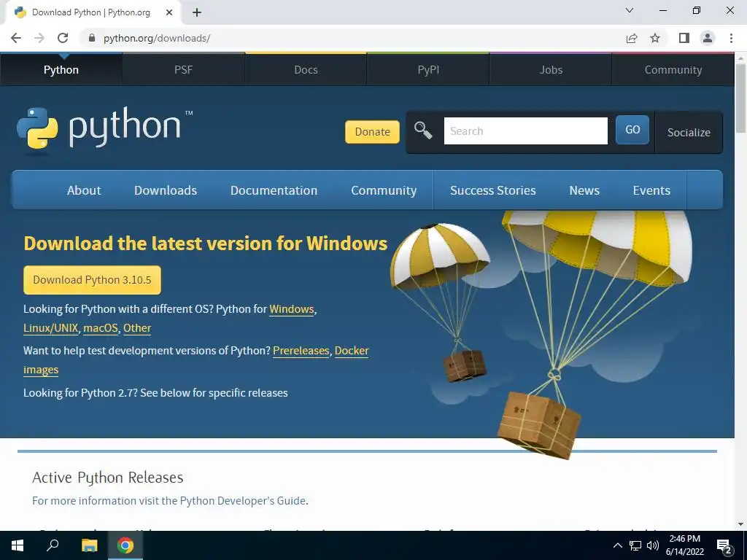The height and width of the screenshot is (560, 747).
Task: Click the volume speaker tray icon
Action: (653, 545)
